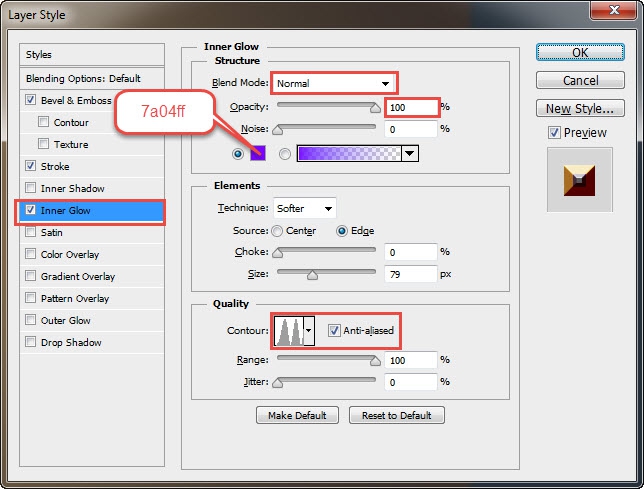Click the style preview thumbnail
Screen dimensions: 644x489
[580, 180]
